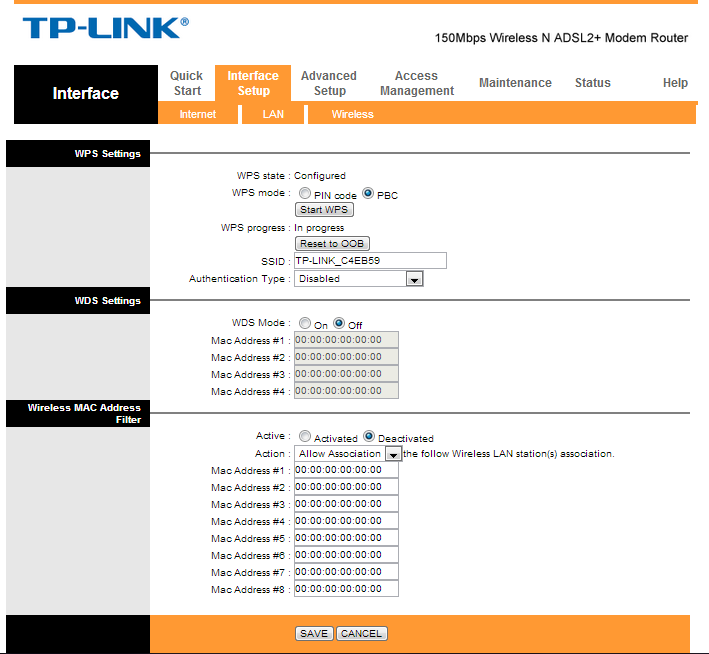
Task: Select the Wireless sub-tab
Action: [x=352, y=114]
